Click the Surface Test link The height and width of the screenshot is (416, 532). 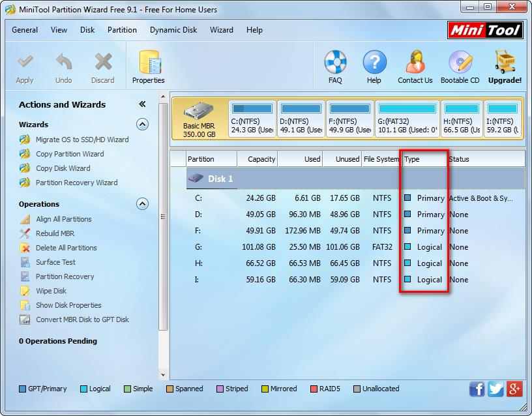point(55,262)
